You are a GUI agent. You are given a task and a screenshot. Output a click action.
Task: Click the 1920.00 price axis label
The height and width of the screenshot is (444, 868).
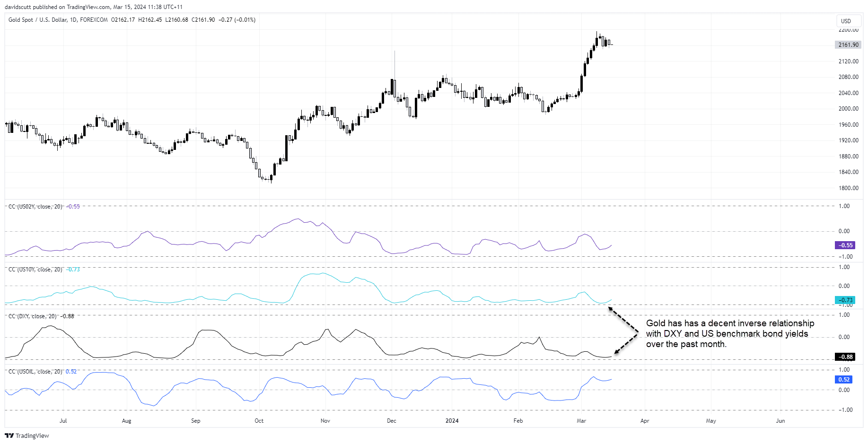tap(849, 140)
